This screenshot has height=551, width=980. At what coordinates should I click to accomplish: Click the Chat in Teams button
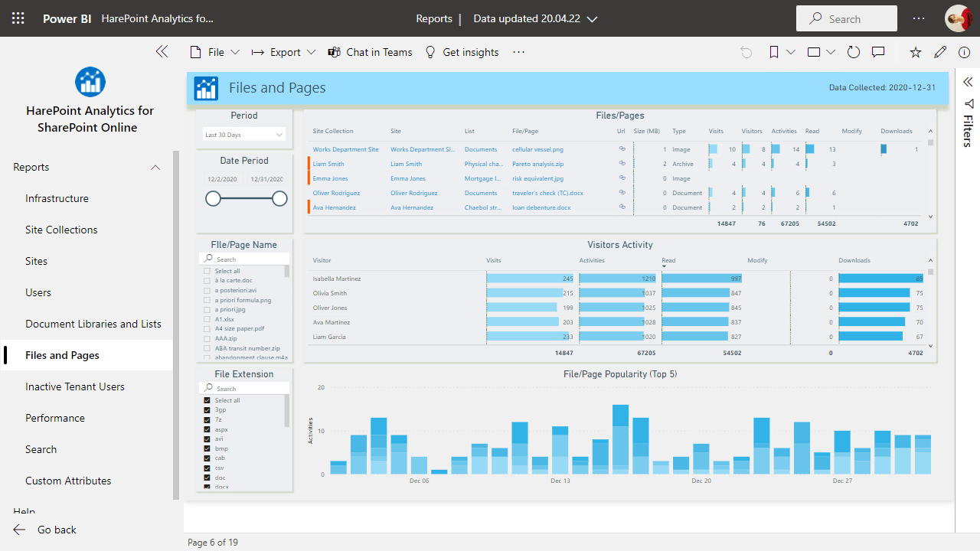pyautogui.click(x=370, y=52)
